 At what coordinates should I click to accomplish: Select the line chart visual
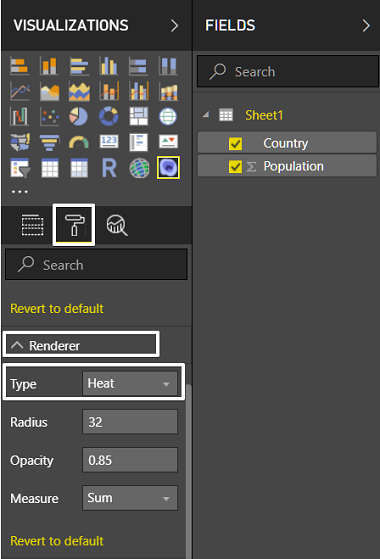coord(19,91)
